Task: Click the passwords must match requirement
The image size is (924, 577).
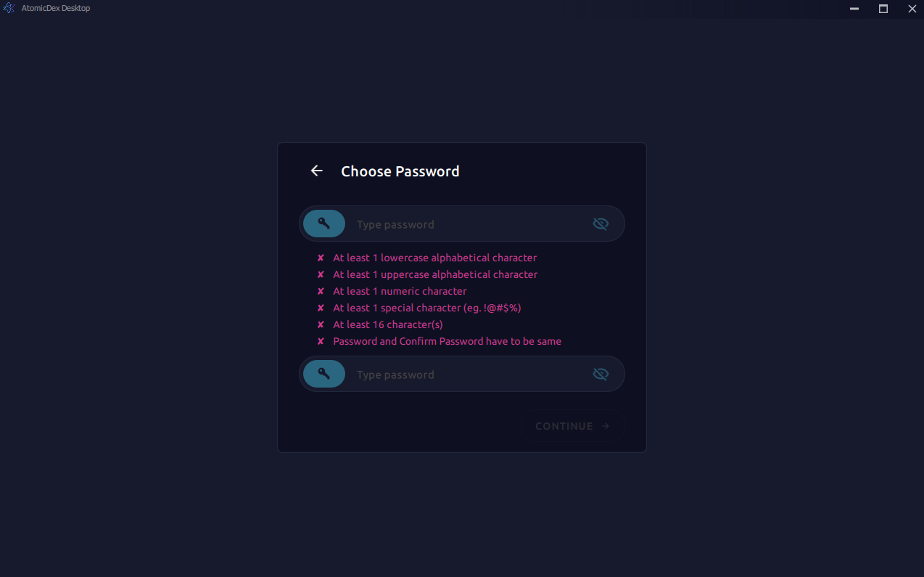Action: click(x=447, y=341)
